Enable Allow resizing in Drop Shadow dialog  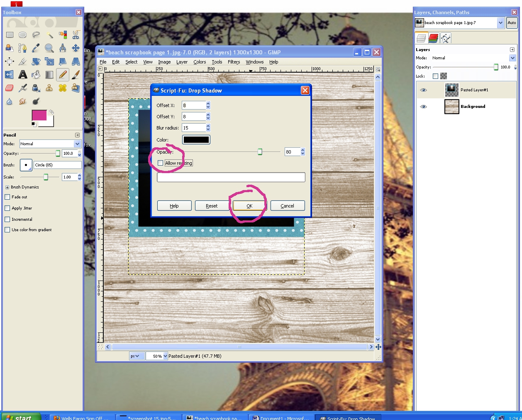tap(160, 163)
